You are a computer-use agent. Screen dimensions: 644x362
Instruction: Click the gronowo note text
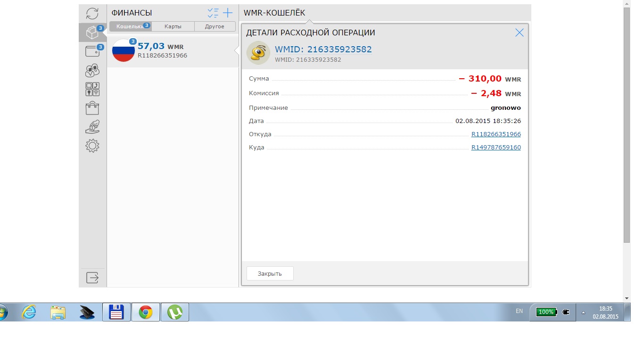[506, 108]
